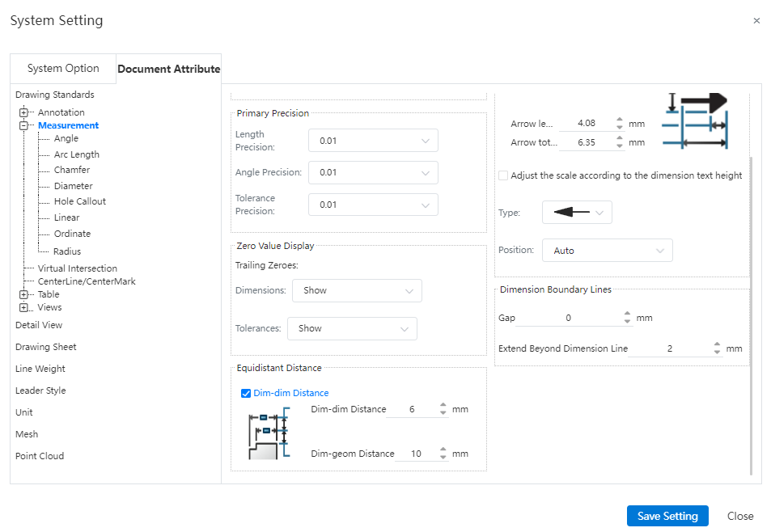Screen dimensions: 771x532
Task: Select Hole Callout in the tree
Action: click(x=79, y=201)
